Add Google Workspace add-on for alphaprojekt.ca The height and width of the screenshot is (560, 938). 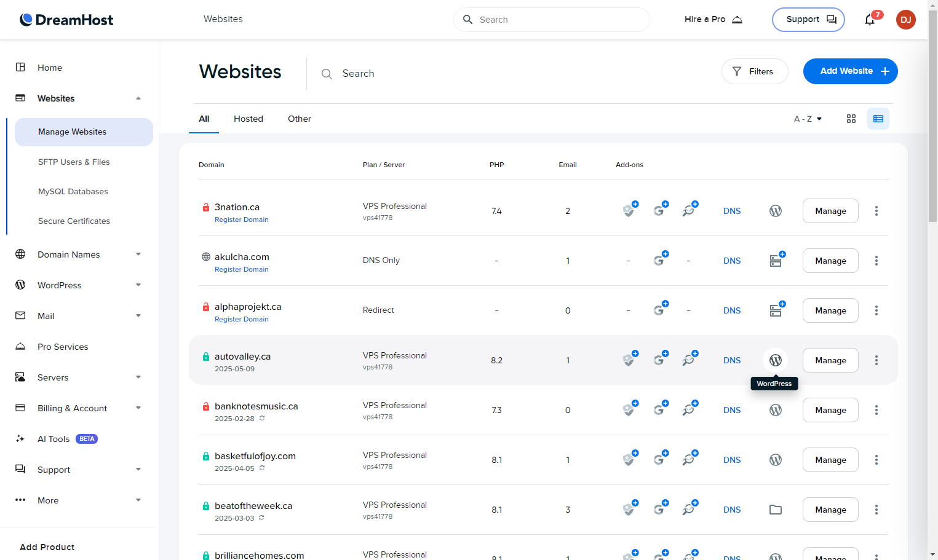tap(660, 309)
